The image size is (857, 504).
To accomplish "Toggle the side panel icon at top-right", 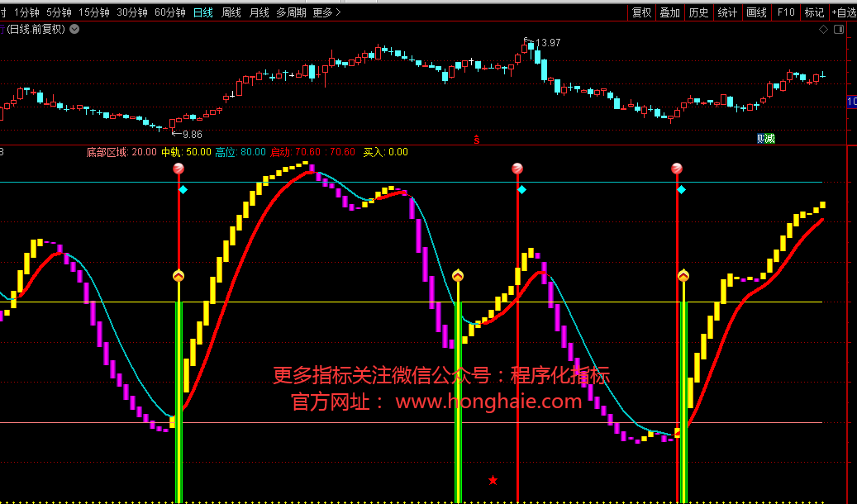I will pos(839,30).
